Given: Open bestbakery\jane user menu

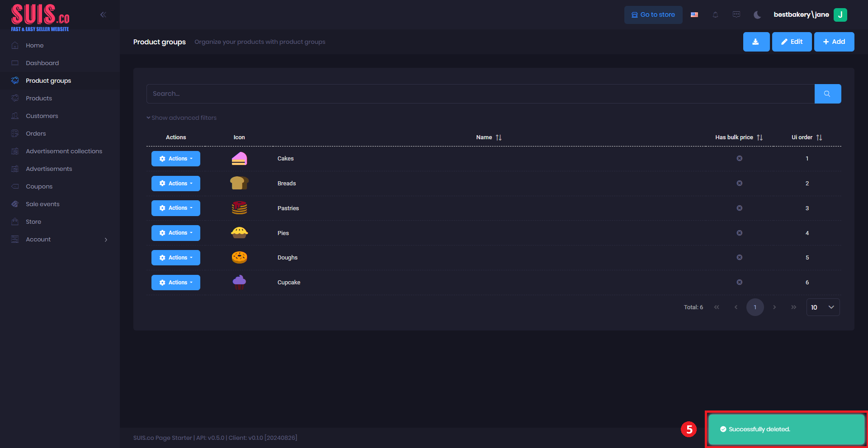Looking at the screenshot, I should pos(801,14).
